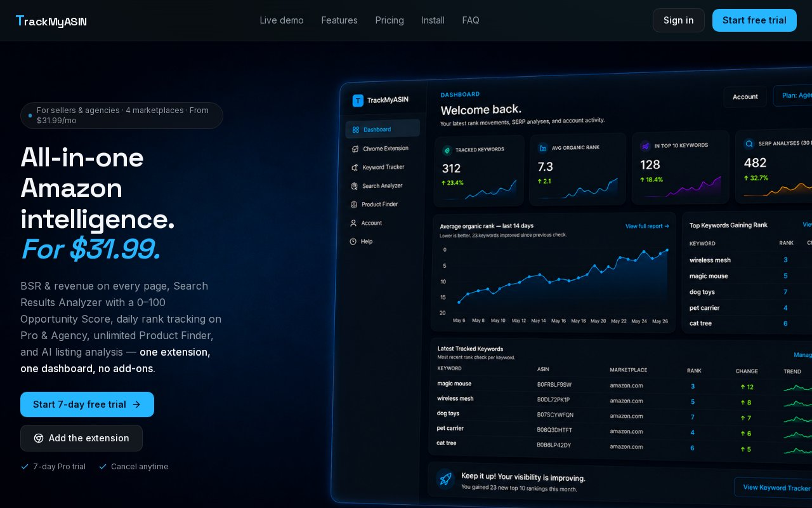
Task: Click the checkmark beside Cancel anytime
Action: click(103, 467)
